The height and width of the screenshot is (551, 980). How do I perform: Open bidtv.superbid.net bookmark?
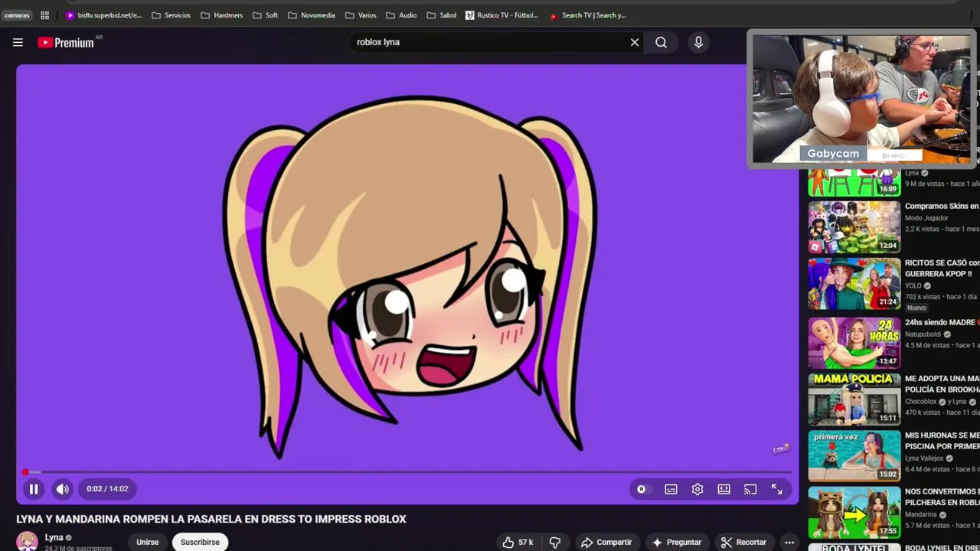(x=103, y=15)
